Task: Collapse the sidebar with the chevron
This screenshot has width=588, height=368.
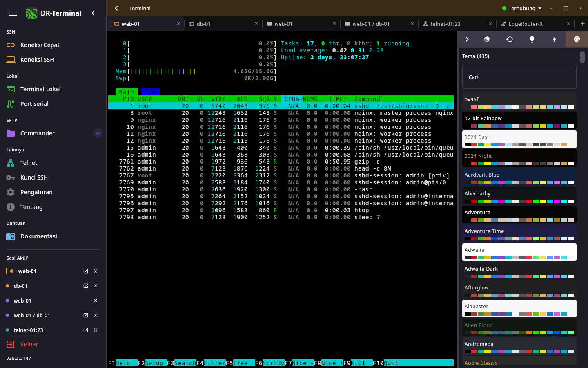Action: (x=93, y=13)
